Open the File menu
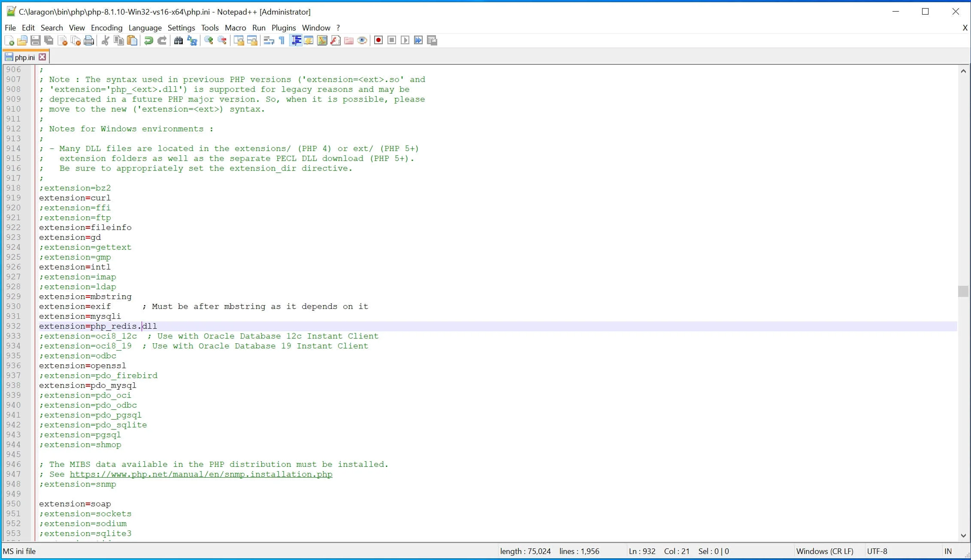The image size is (971, 560). pyautogui.click(x=10, y=27)
